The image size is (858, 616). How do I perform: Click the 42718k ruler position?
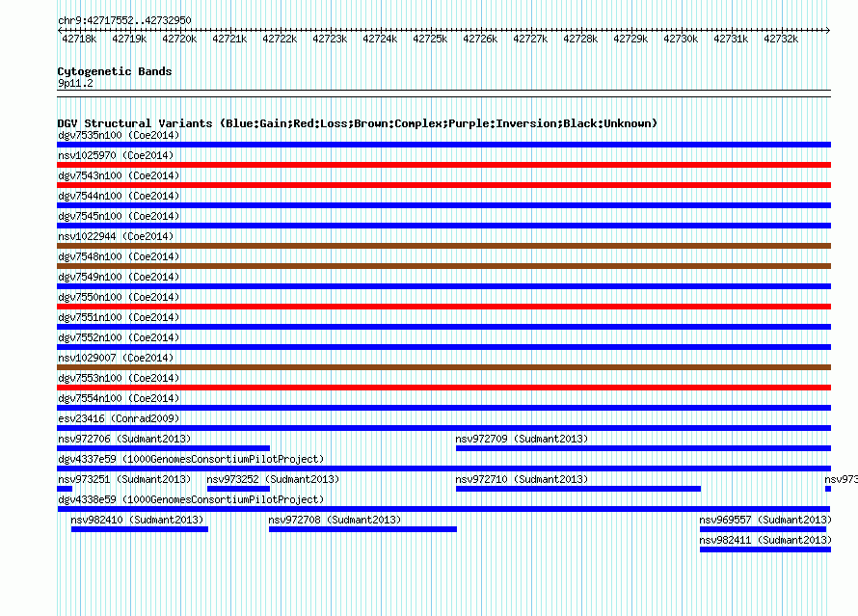pos(79,39)
